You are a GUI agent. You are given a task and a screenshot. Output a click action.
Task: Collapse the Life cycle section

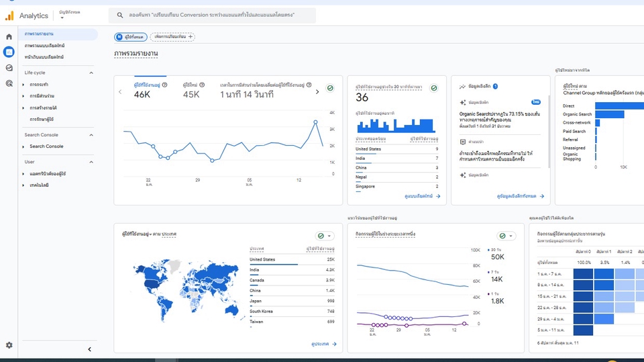click(91, 73)
